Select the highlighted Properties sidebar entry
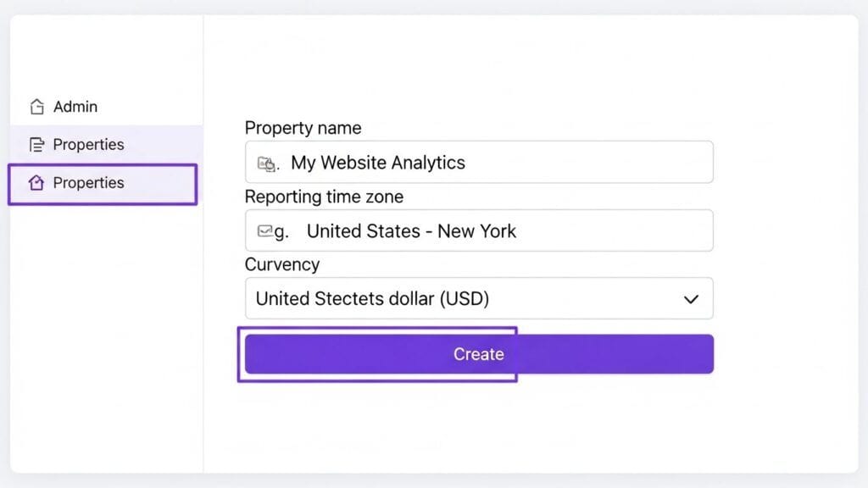868x488 pixels. 89,183
